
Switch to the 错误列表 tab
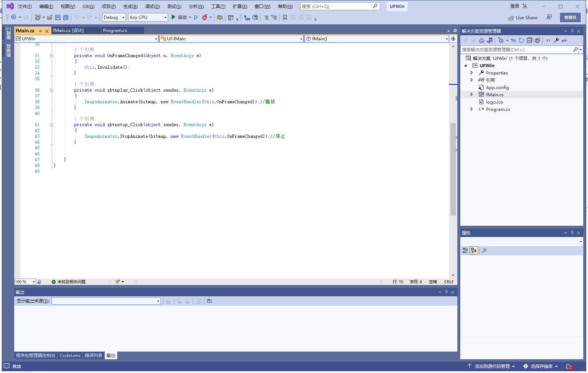(x=94, y=356)
